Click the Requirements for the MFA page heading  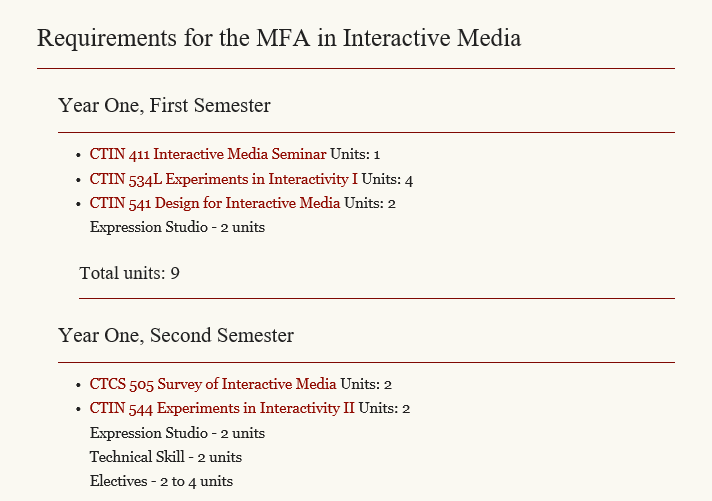(279, 38)
